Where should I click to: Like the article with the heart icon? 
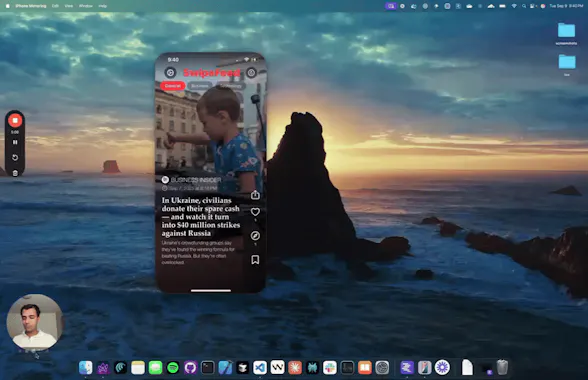[255, 212]
